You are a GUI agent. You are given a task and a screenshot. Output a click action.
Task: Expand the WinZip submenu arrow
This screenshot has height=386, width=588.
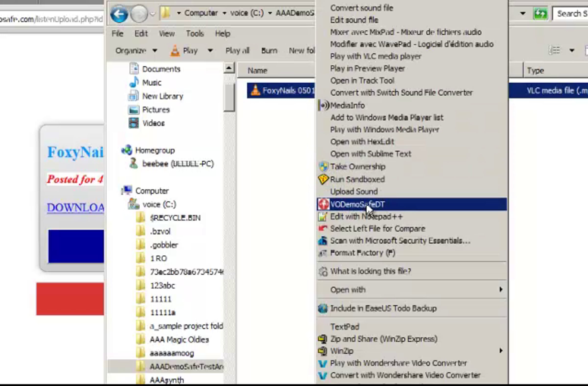click(x=501, y=351)
